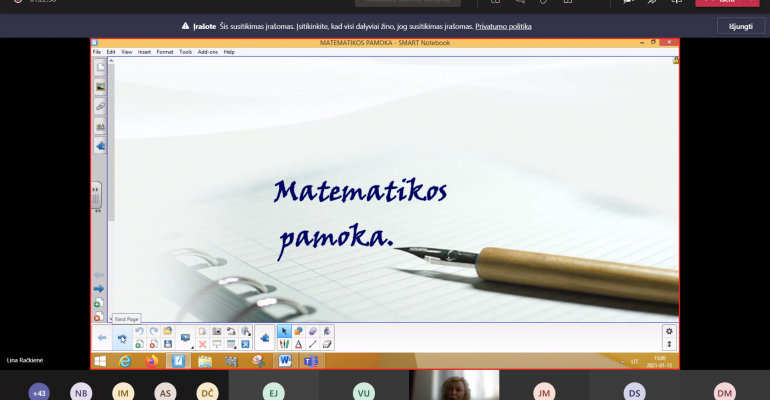Open a file with the folder icon
Viewport: 770px width, 400px height.
tap(168, 331)
